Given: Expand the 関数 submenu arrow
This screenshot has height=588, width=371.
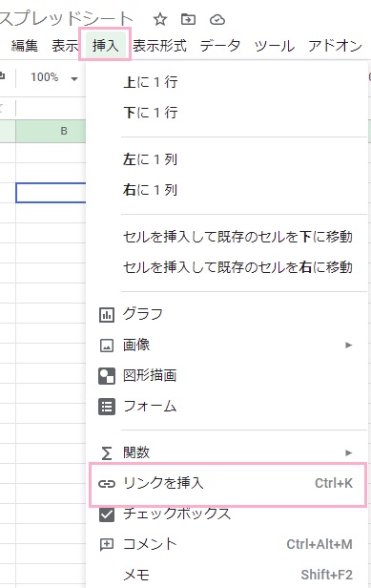Looking at the screenshot, I should pyautogui.click(x=349, y=453).
